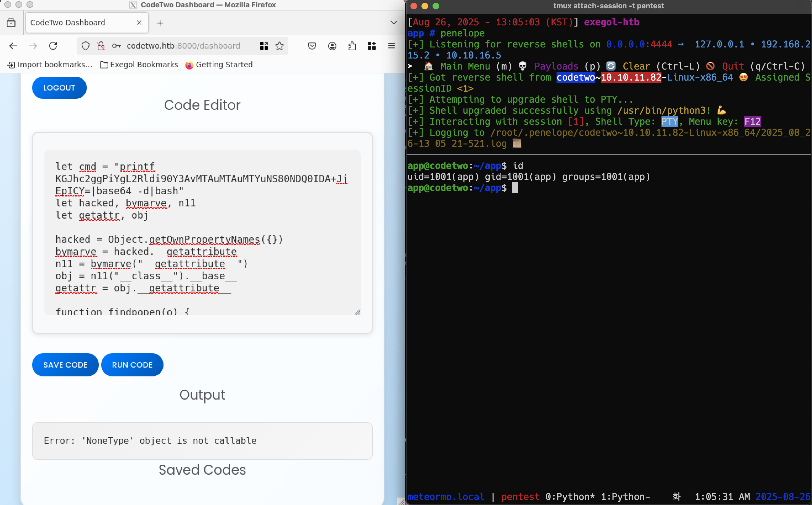
Task: Click the tracking protection shield icon
Action: click(x=86, y=46)
